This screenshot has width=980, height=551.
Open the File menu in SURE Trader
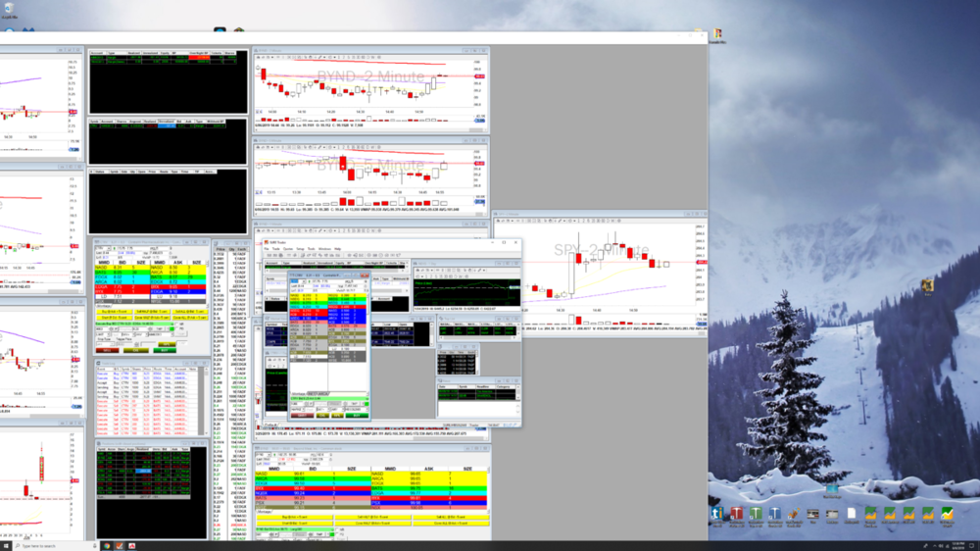pos(268,249)
